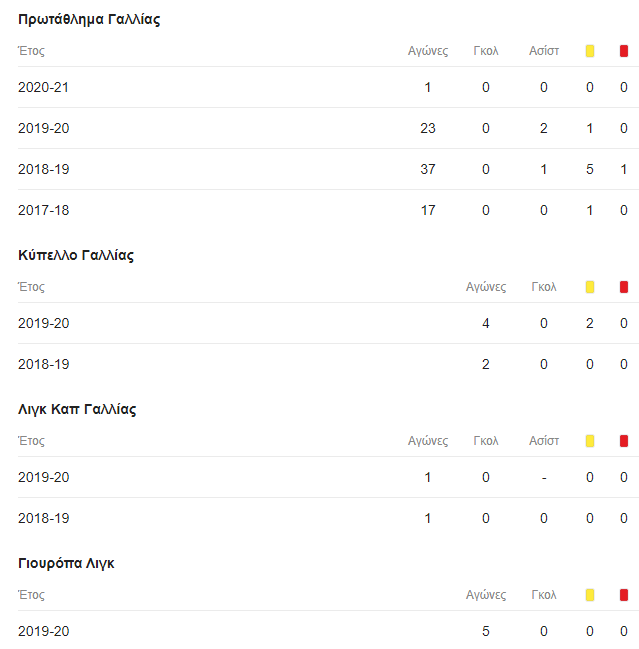This screenshot has height=649, width=639.
Task: Click the red card icon in Πρωτάθλημα Γαλλίας header
Action: pyautogui.click(x=624, y=51)
